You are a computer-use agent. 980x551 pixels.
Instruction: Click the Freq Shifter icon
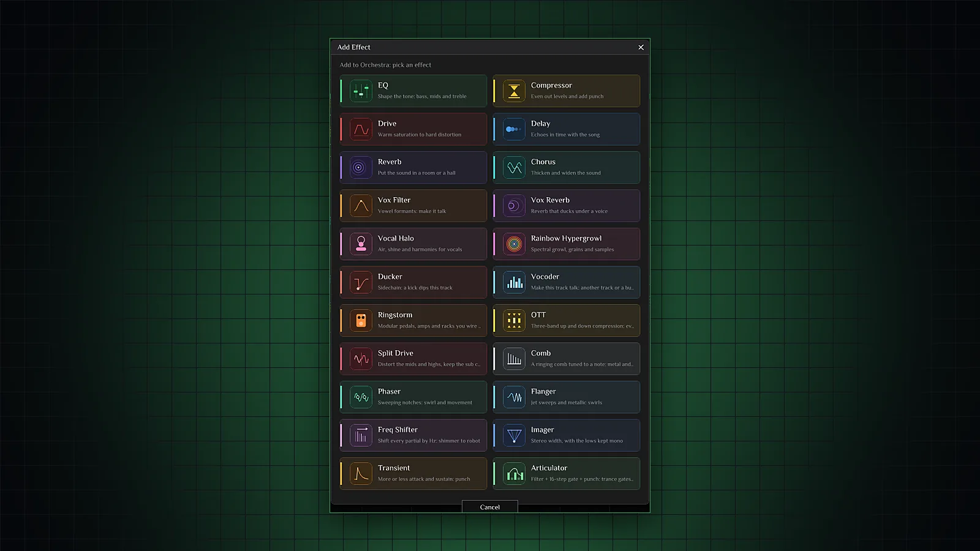pos(361,435)
